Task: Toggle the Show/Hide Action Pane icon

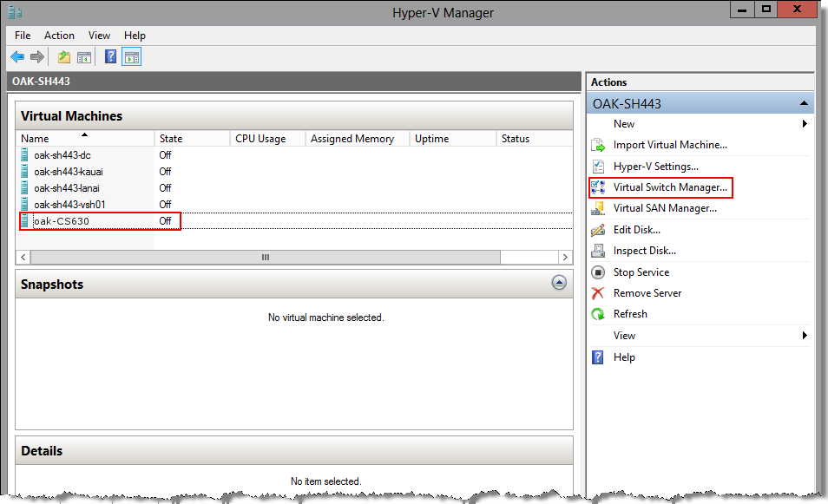Action: coord(131,57)
